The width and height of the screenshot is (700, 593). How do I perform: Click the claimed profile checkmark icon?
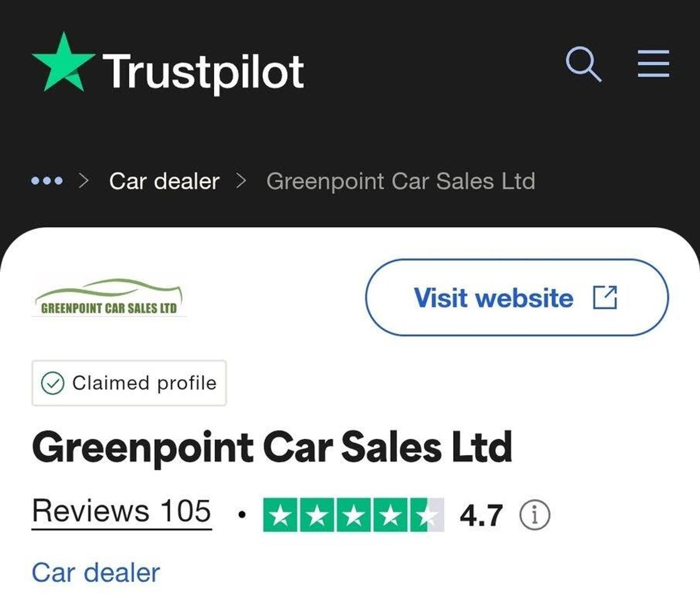tap(52, 383)
